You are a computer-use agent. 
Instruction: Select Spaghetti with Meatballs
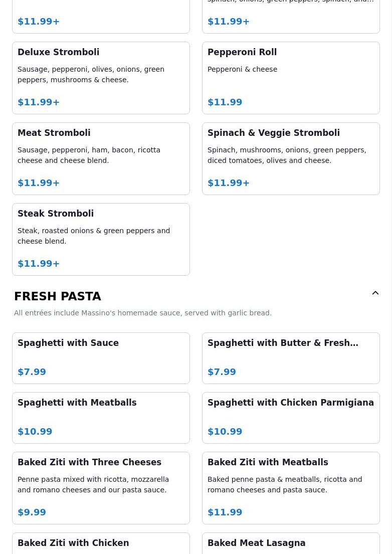101,418
